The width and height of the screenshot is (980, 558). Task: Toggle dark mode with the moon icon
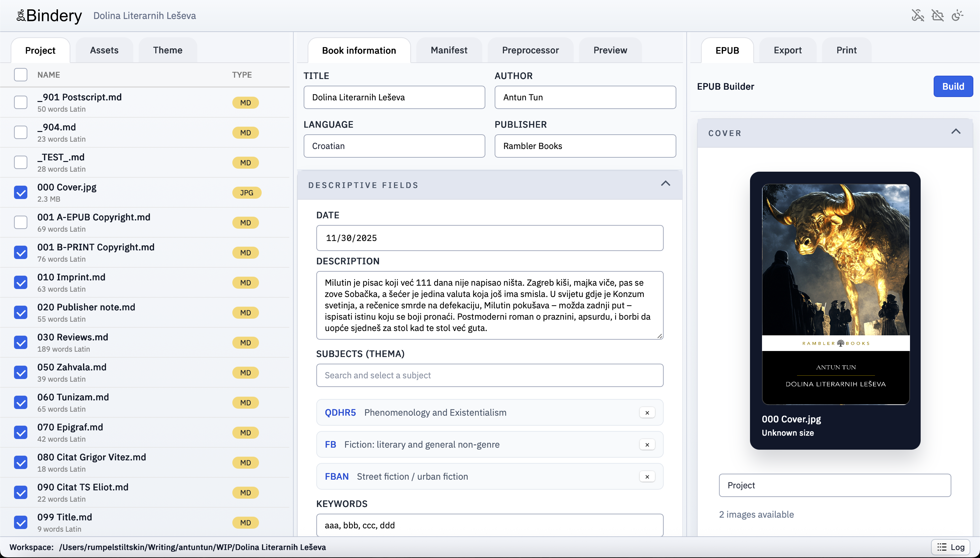tap(957, 15)
